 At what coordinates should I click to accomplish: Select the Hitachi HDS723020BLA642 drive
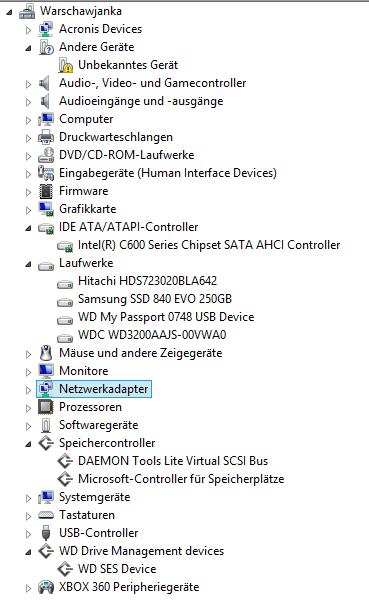147,281
